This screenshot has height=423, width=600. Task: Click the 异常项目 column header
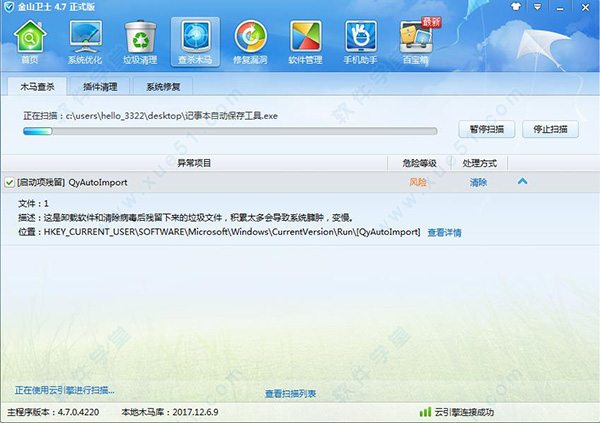click(194, 163)
